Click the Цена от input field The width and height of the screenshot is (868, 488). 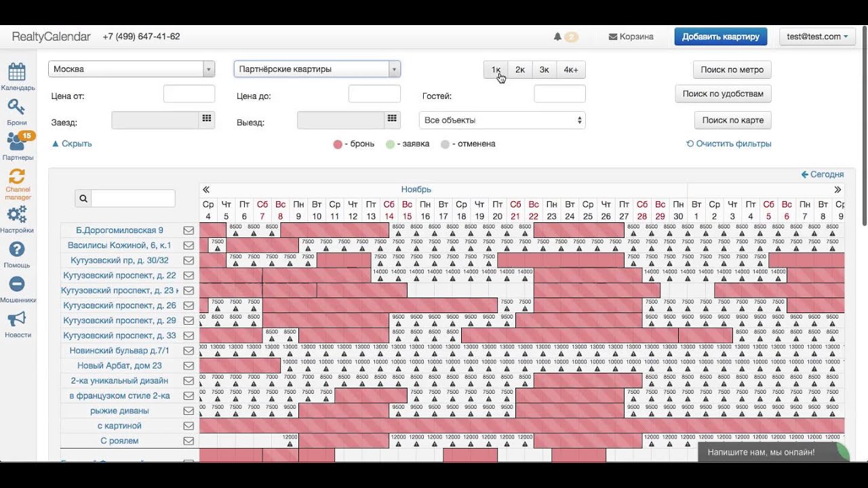(x=189, y=94)
